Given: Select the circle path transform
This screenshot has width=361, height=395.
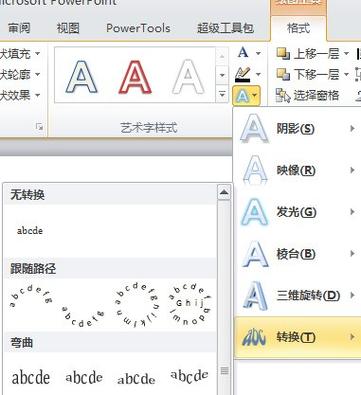Looking at the screenshot, I should (x=136, y=304).
